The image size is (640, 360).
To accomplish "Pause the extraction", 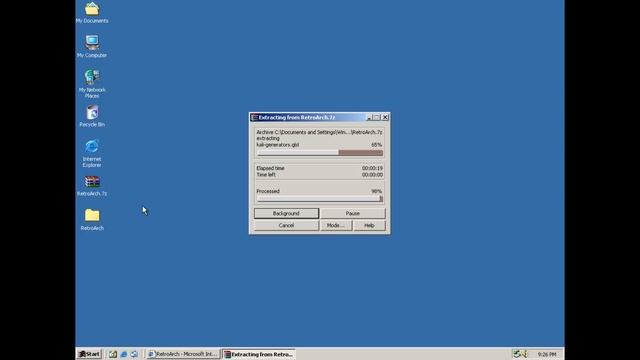I will pos(353,213).
